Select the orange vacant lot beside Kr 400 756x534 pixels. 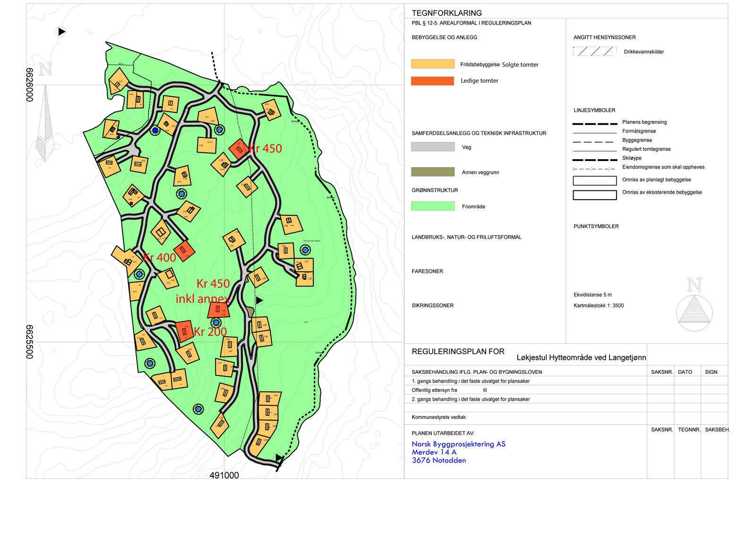click(x=184, y=250)
